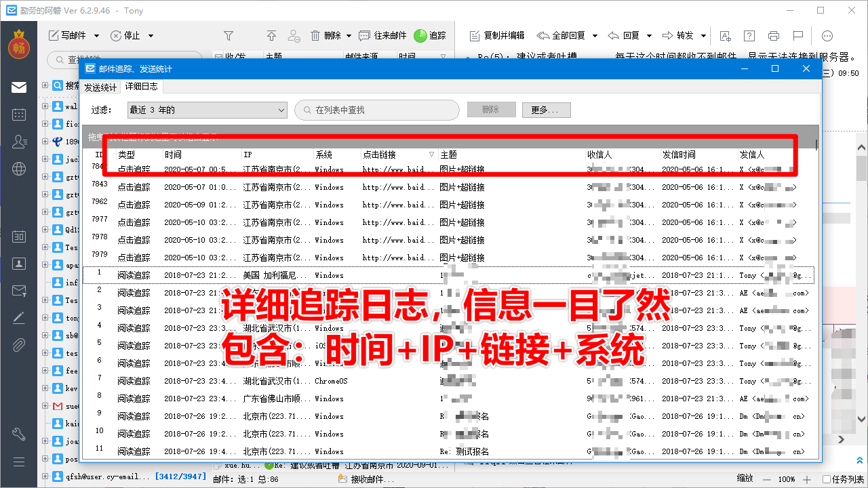Switch to the 发送统计 tab
This screenshot has height=488, width=868.
[100, 86]
